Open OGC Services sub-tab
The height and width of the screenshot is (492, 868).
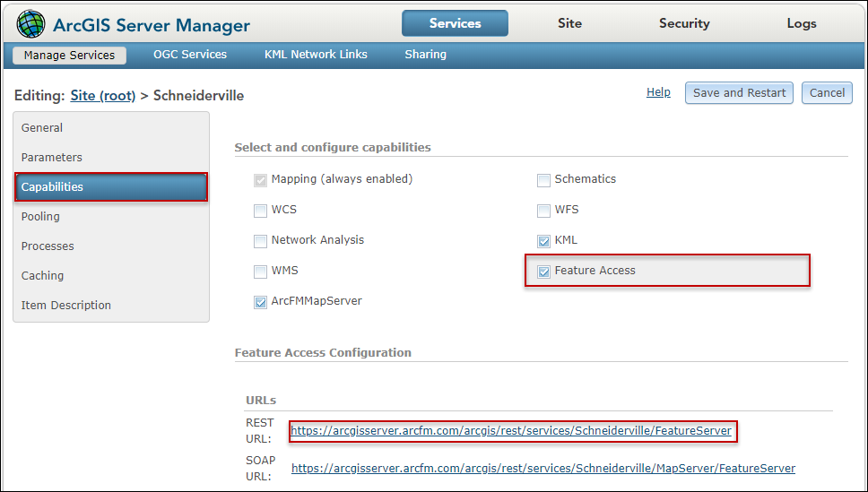coord(190,55)
